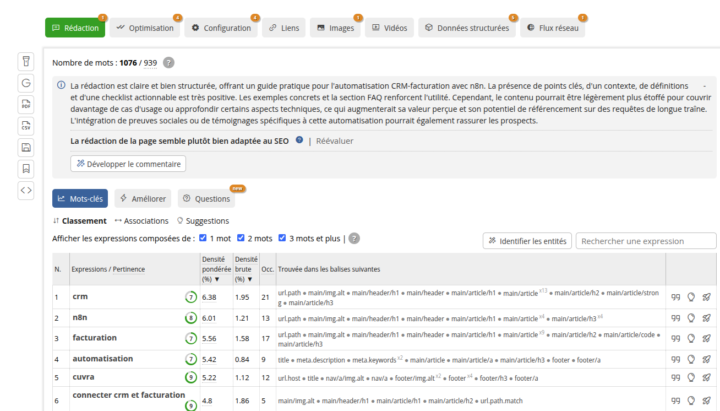Click the relevance score circle in the 'crm' row

pyautogui.click(x=191, y=297)
